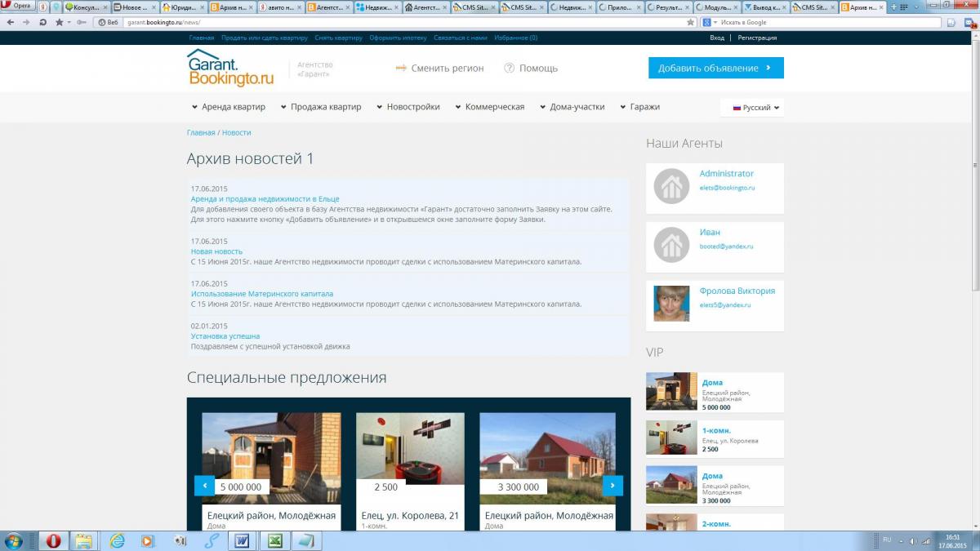Viewport: 980px width, 551px height.
Task: Open Windows Explorer from taskbar
Action: pos(83,540)
